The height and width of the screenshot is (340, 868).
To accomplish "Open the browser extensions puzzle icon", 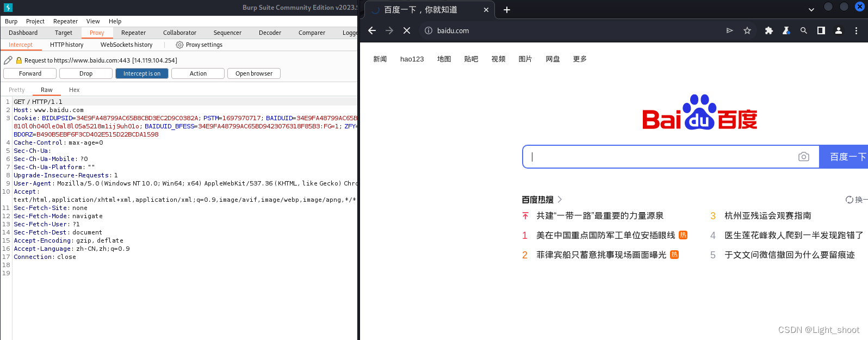I will 769,30.
